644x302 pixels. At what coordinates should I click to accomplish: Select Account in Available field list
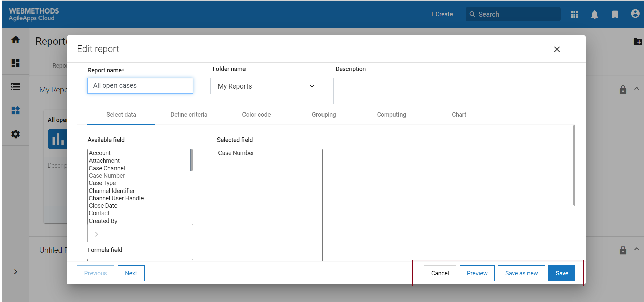click(139, 153)
